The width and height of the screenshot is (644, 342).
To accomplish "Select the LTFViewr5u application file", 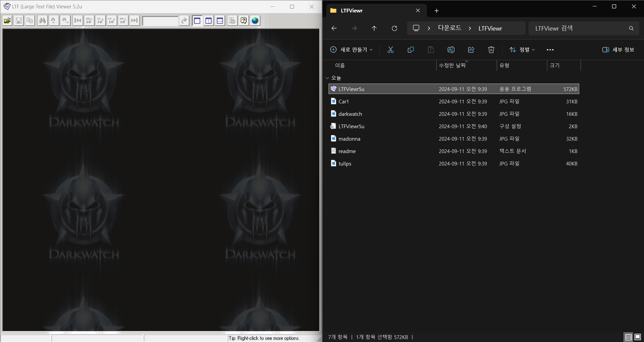I will click(x=454, y=89).
